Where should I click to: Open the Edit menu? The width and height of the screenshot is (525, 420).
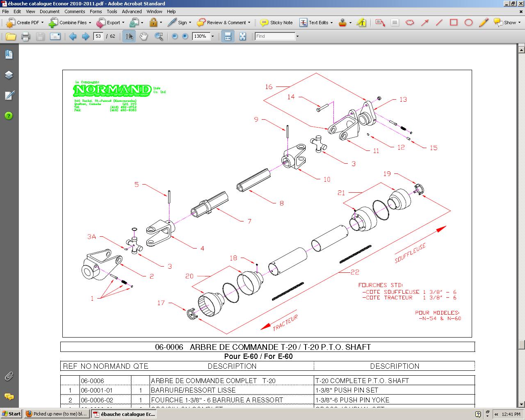(17, 11)
